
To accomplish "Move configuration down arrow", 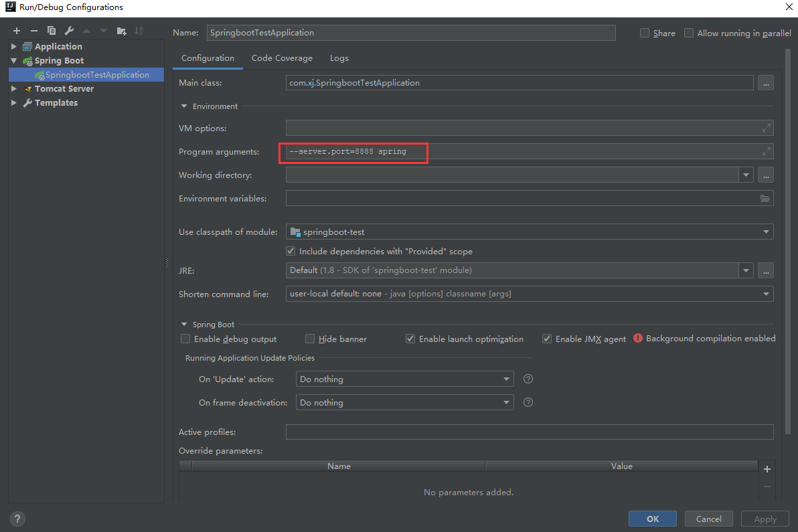I will point(104,31).
